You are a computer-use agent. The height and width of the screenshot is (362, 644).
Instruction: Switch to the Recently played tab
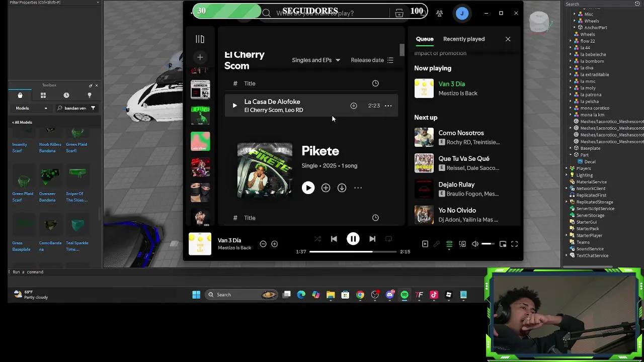tap(464, 39)
